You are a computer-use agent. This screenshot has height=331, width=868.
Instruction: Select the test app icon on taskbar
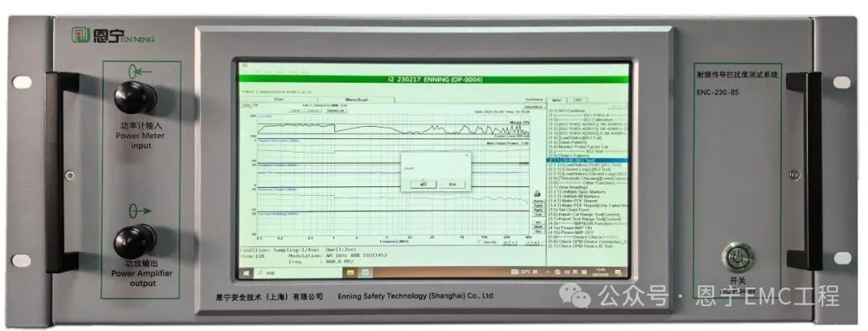(x=366, y=273)
